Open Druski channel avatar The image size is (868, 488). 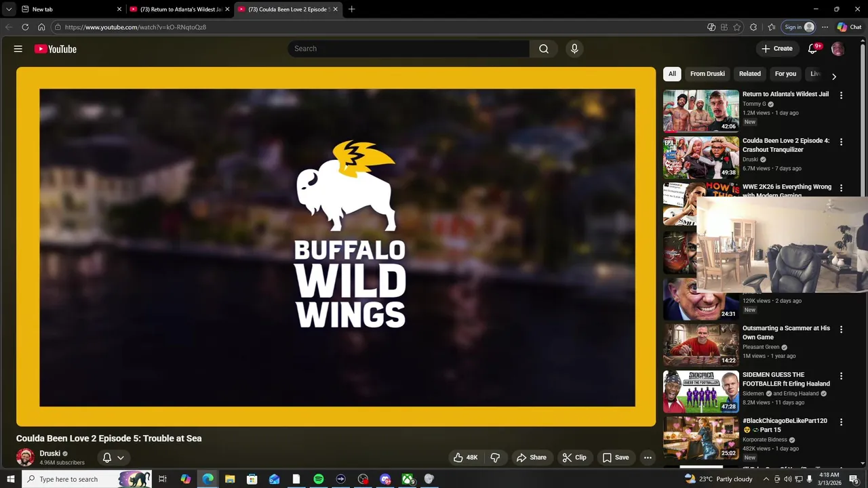click(x=25, y=457)
